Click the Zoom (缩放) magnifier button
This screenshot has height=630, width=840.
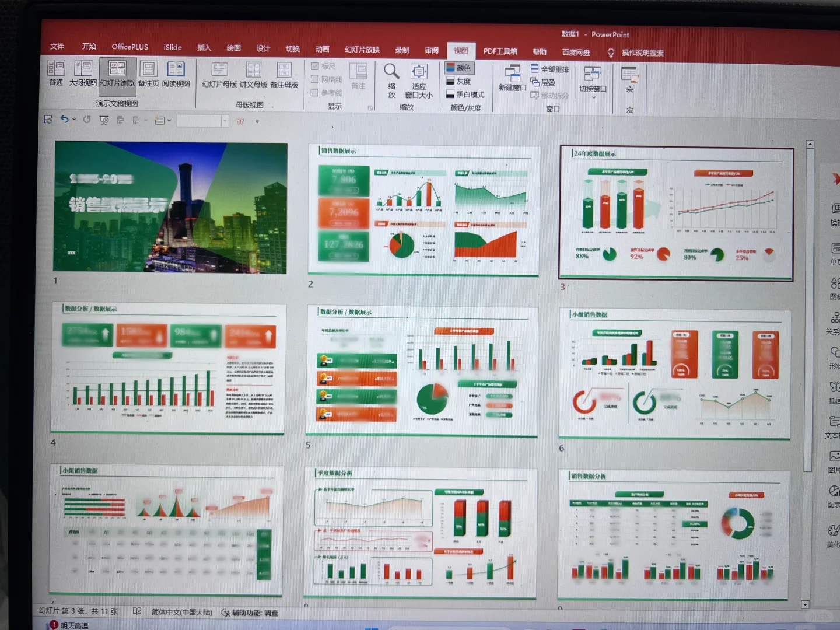pos(391,80)
